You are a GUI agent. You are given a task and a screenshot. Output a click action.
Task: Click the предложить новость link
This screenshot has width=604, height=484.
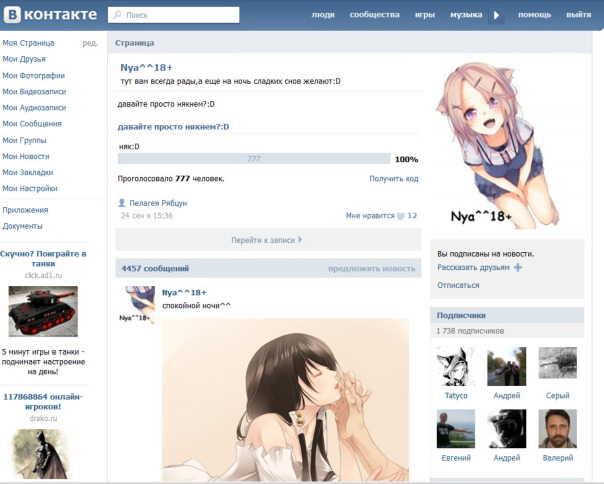click(371, 268)
